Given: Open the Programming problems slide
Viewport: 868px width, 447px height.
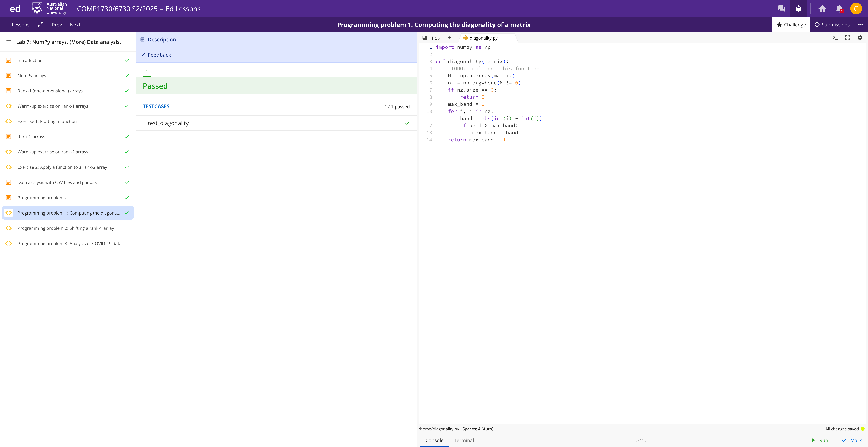Looking at the screenshot, I should pyautogui.click(x=68, y=198).
